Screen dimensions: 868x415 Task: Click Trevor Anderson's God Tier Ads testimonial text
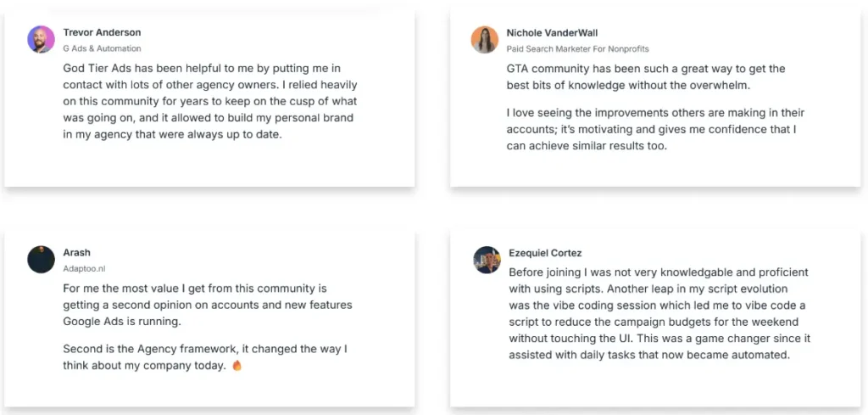point(209,101)
